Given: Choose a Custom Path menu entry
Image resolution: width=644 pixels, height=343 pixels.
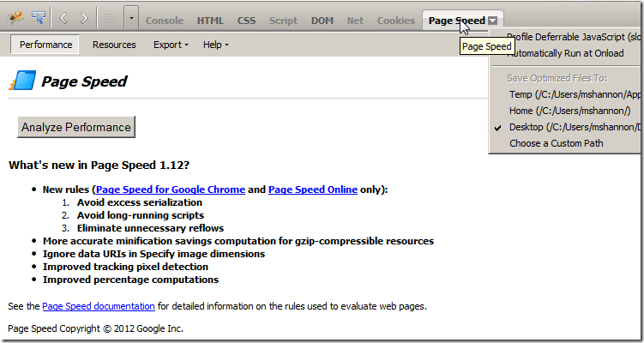Looking at the screenshot, I should [567, 143].
